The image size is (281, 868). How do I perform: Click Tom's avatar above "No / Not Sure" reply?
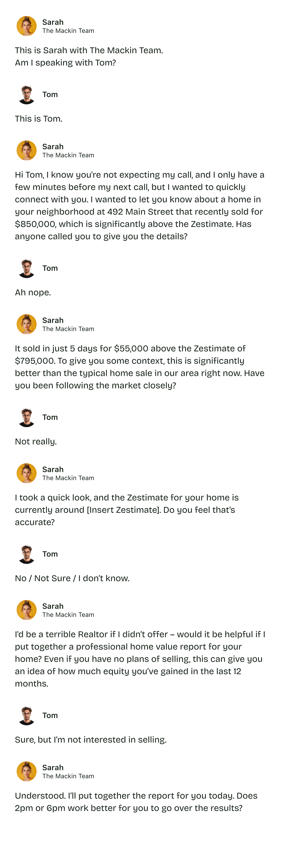[27, 554]
